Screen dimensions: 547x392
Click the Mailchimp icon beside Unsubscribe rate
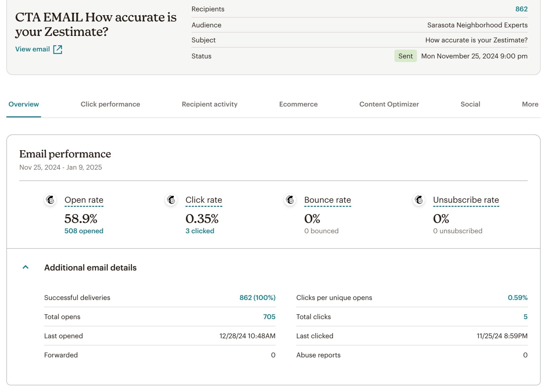[419, 200]
